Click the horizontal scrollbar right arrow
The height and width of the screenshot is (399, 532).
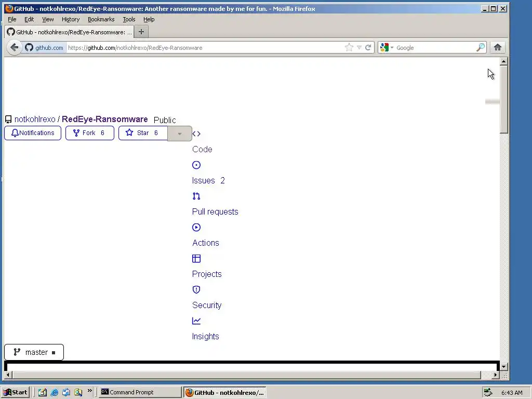point(496,375)
